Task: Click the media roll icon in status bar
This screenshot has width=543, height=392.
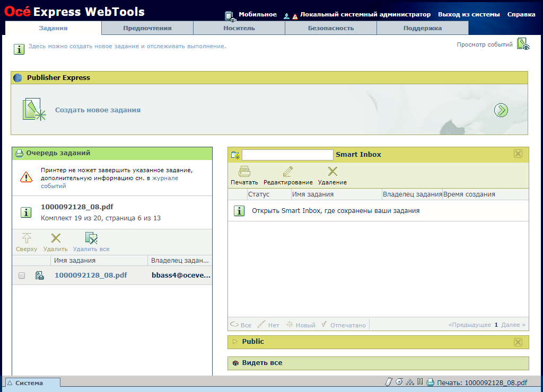Action: pyautogui.click(x=399, y=382)
